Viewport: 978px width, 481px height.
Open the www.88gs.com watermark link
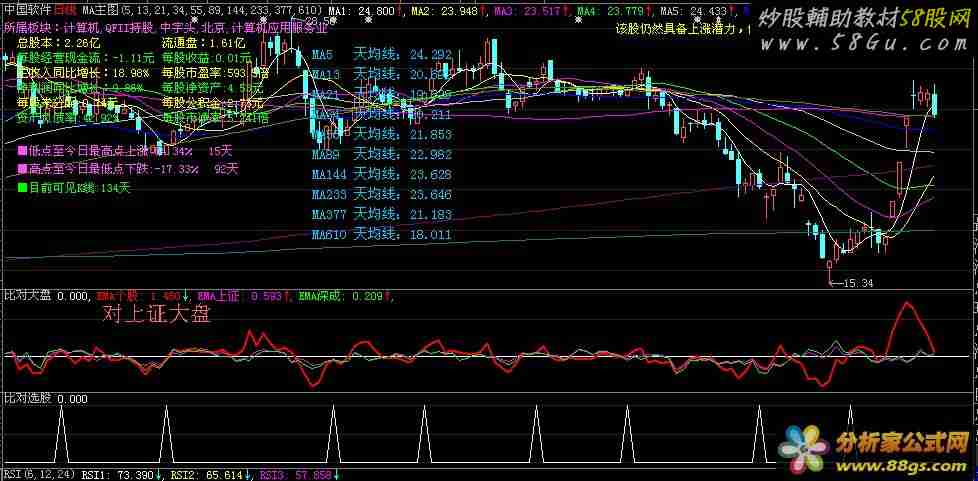[903, 463]
